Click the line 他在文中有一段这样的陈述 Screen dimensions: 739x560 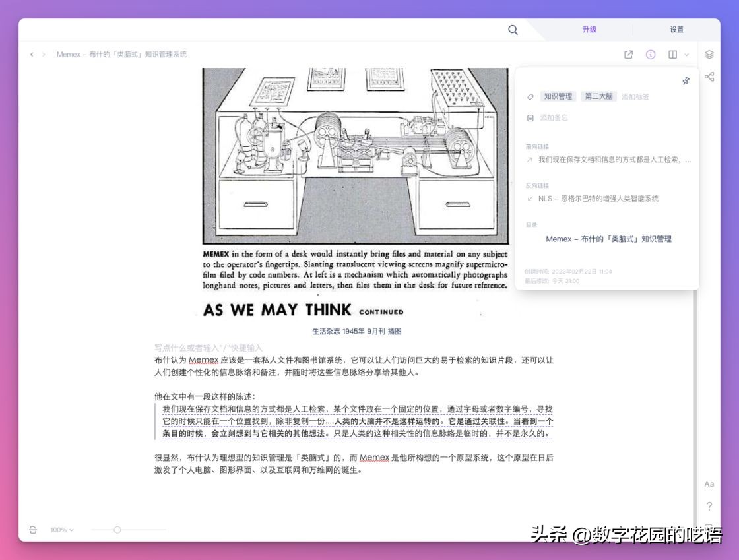click(205, 396)
